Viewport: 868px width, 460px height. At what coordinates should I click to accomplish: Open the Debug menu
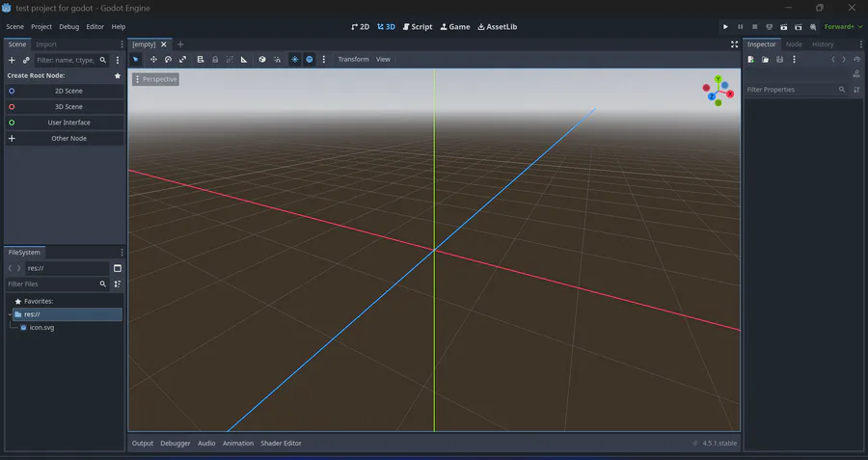[x=69, y=27]
